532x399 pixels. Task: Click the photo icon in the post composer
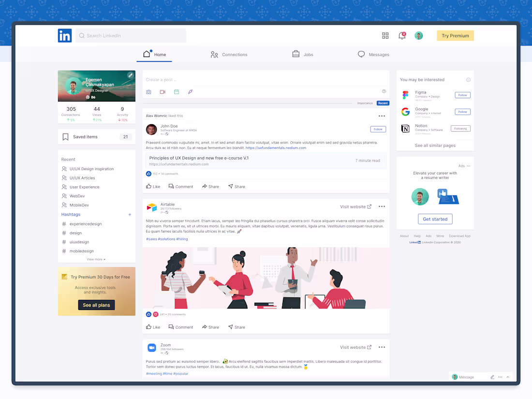pos(148,91)
